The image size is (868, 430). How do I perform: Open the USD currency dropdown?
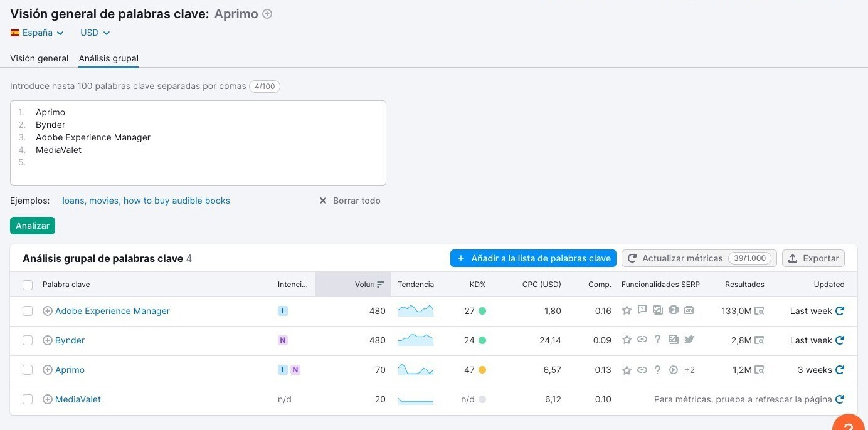[93, 32]
